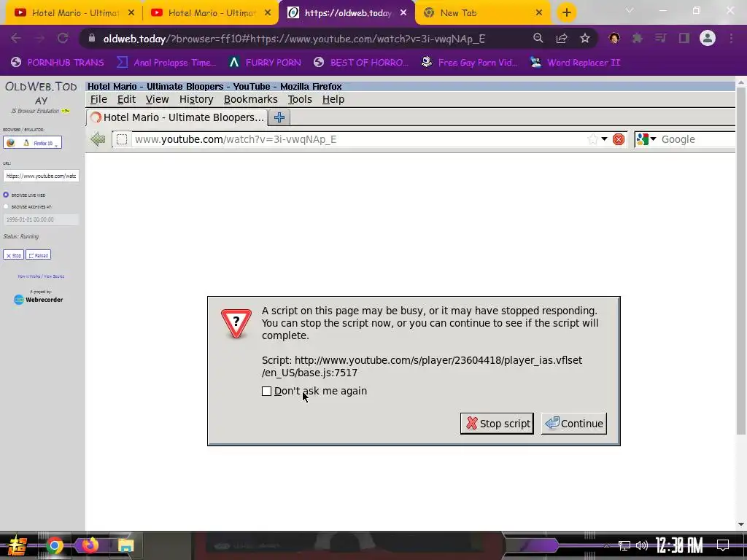Click Chrome's forward arrow
The image size is (747, 560).
pyautogui.click(x=39, y=39)
